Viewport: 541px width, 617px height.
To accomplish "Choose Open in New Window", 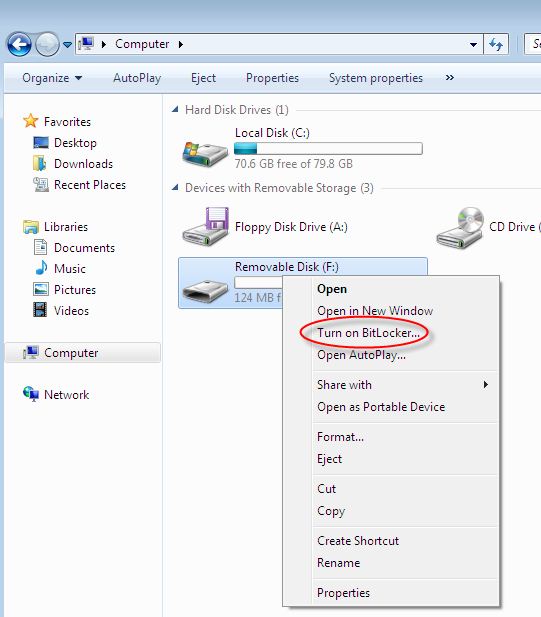I will tap(391, 311).
